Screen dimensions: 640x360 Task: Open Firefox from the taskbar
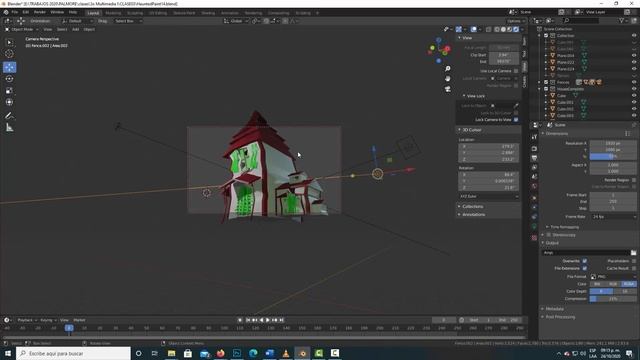tap(220, 353)
